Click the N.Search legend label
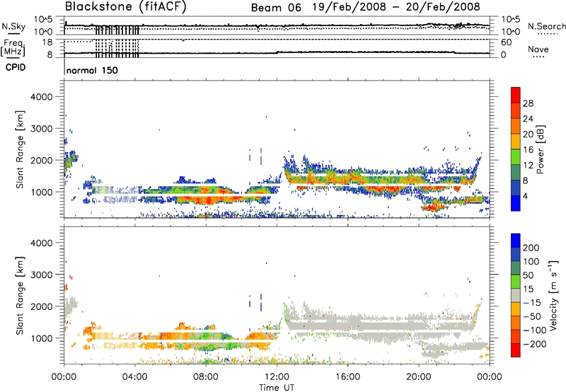The width and height of the screenshot is (566, 392). pyautogui.click(x=546, y=26)
